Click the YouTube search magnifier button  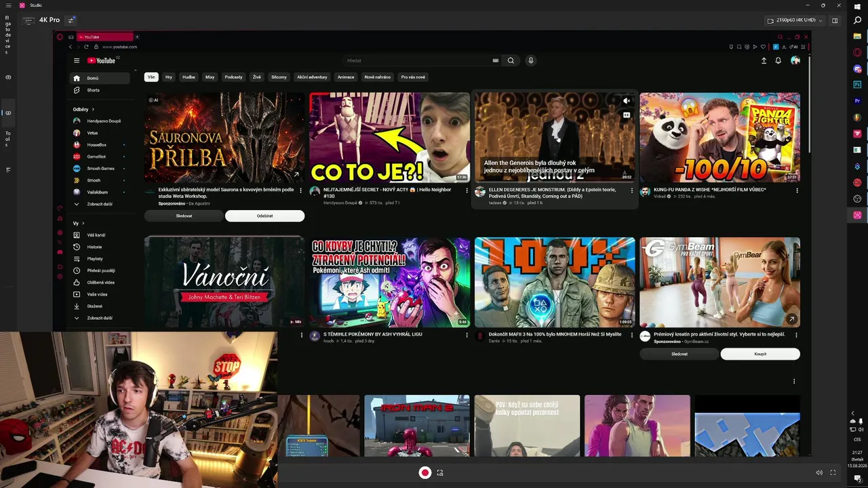pyautogui.click(x=511, y=60)
